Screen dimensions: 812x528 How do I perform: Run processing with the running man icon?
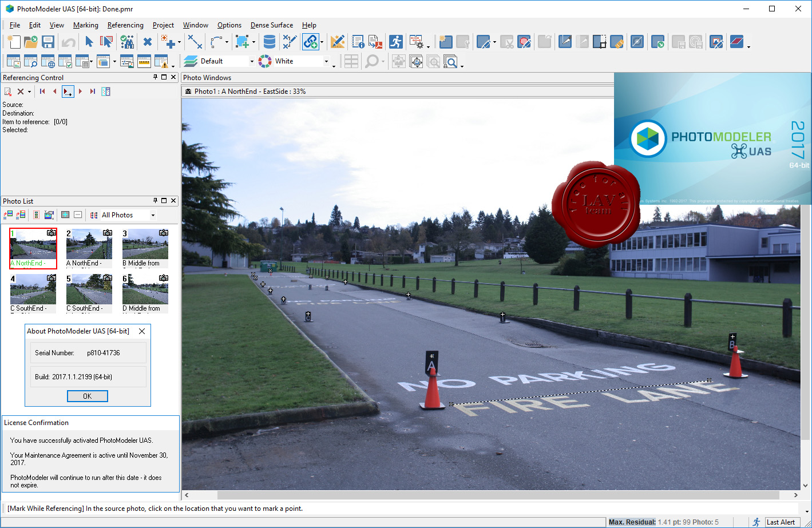(x=396, y=42)
